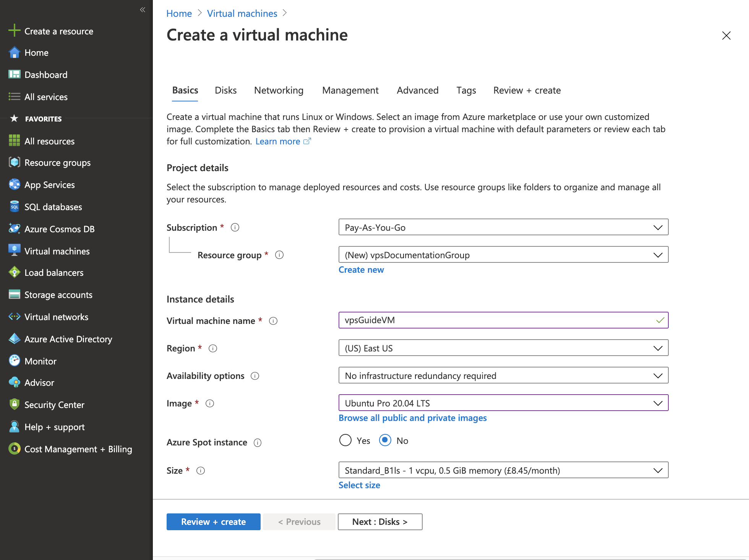Click the info icon next to Subscription
Screen dimensions: 749x560
(235, 228)
